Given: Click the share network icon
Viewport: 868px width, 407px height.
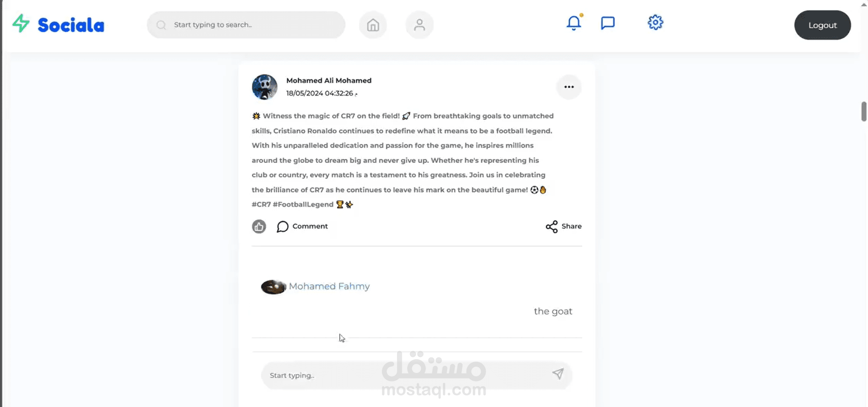Looking at the screenshot, I should [551, 226].
